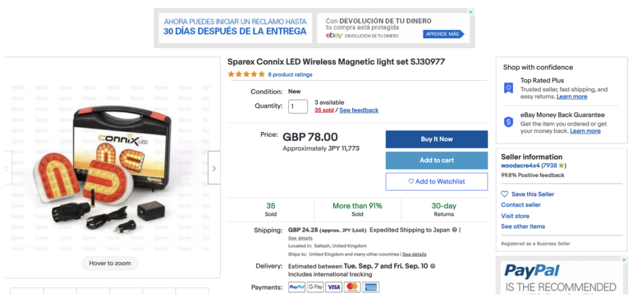
Task: Click the five-star product rating
Action: (x=246, y=75)
